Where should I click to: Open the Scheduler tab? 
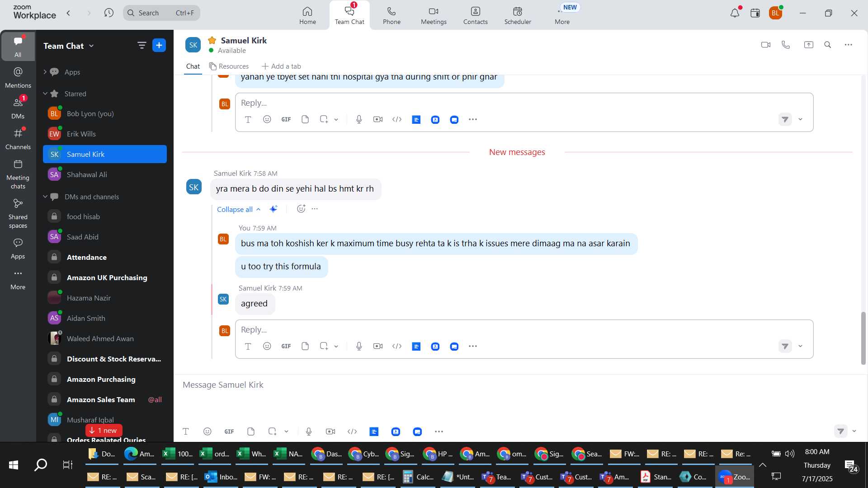coord(518,15)
